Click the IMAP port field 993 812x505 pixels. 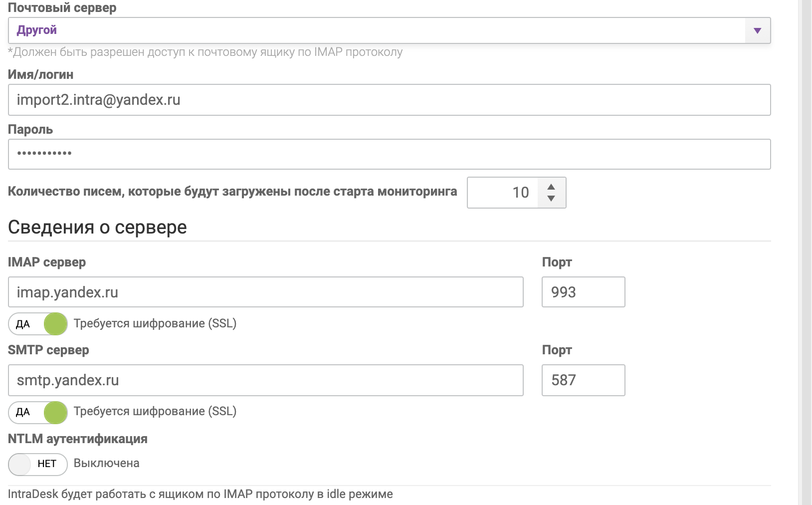pyautogui.click(x=583, y=292)
